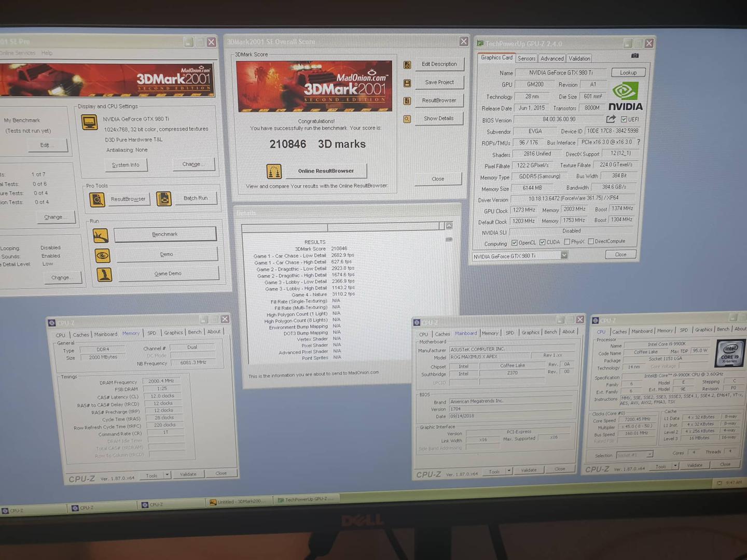Click the Save Project button
This screenshot has height=560, width=747.
pyautogui.click(x=439, y=82)
